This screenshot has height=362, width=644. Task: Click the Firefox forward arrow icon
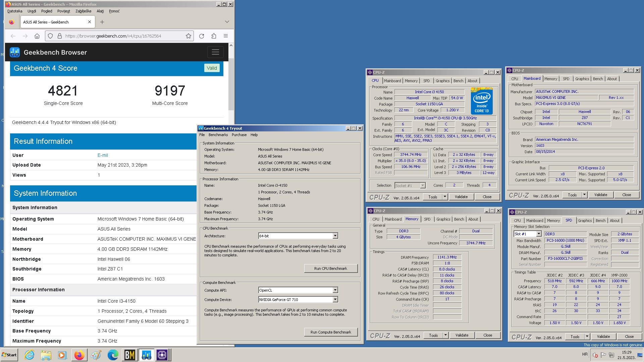click(25, 36)
